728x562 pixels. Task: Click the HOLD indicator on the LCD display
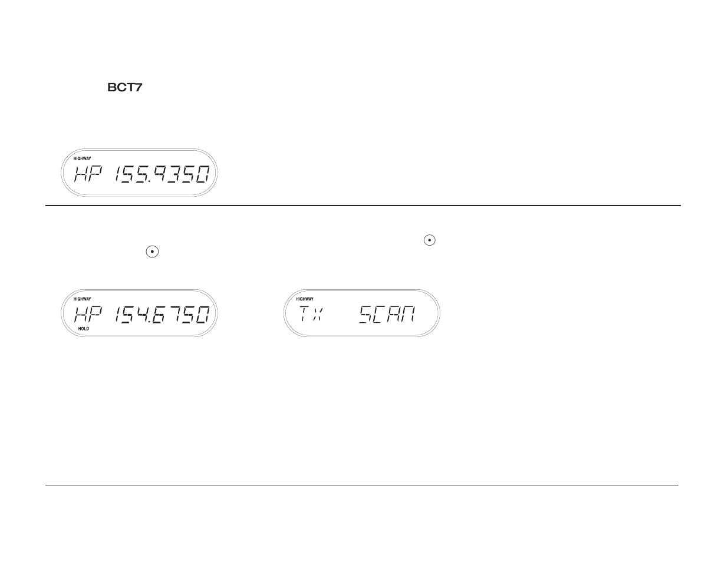pyautogui.click(x=84, y=329)
